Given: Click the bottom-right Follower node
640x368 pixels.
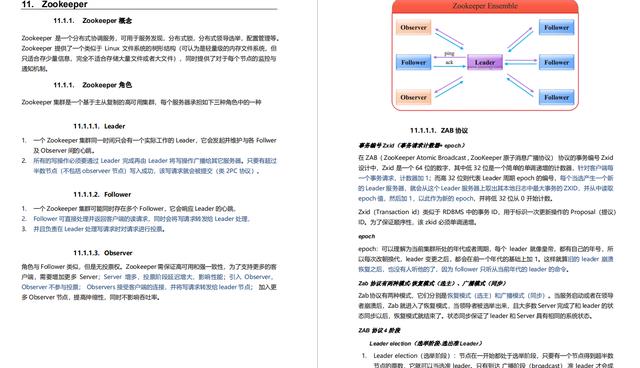Looking at the screenshot, I should coord(556,97).
